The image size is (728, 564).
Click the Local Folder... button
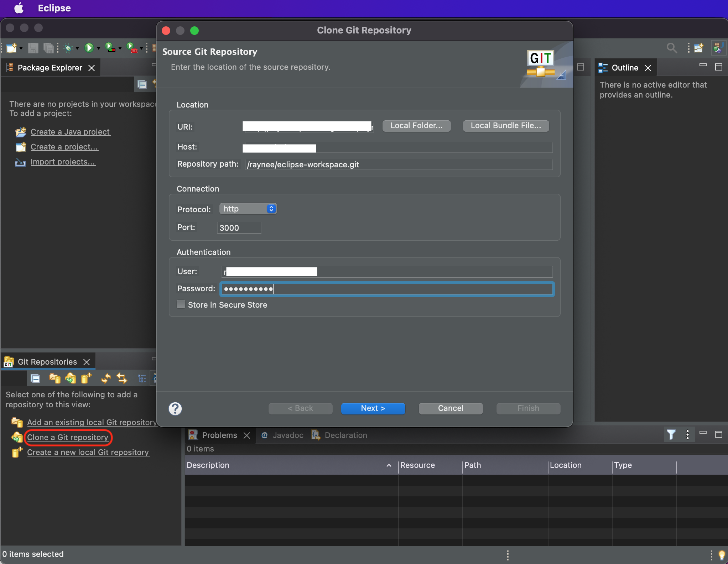[416, 126]
